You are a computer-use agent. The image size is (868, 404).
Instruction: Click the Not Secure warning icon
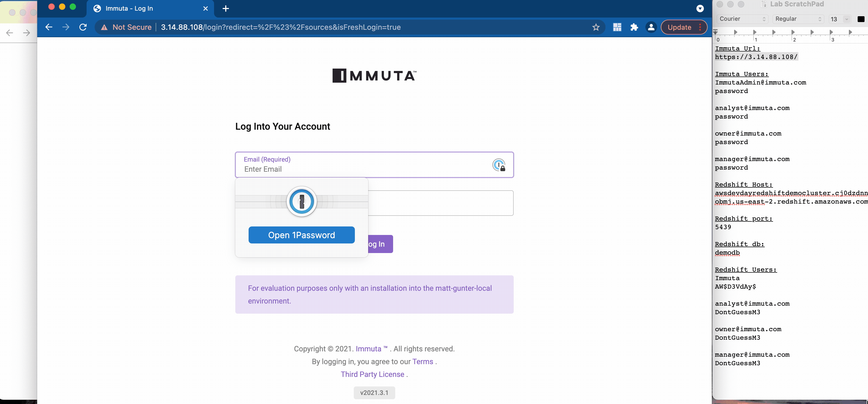[x=104, y=27]
